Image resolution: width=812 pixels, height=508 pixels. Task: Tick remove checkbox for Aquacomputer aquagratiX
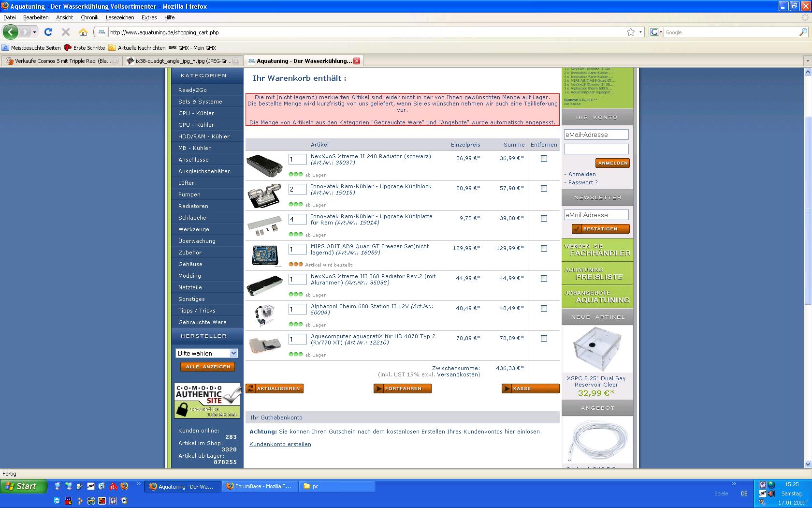544,338
